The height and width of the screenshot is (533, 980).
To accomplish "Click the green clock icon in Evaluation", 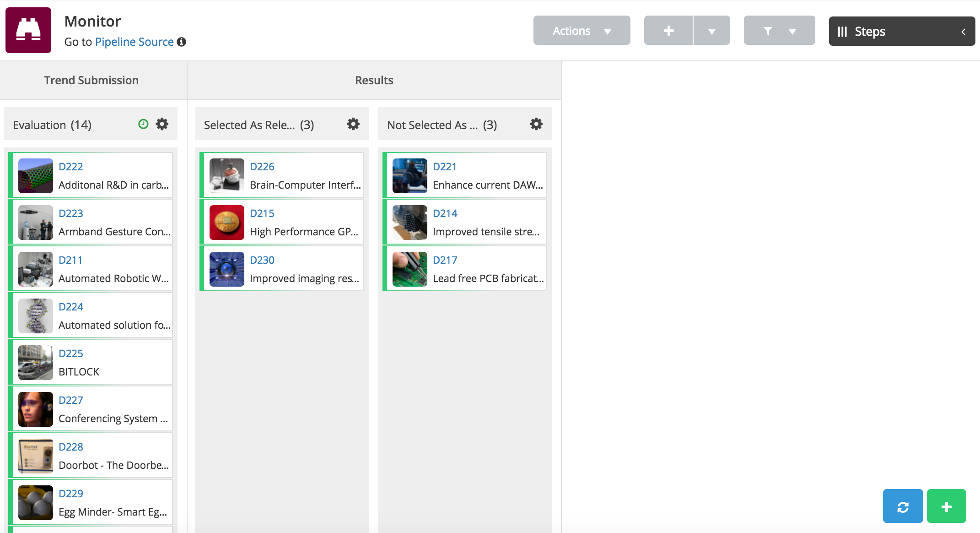I will coord(143,124).
